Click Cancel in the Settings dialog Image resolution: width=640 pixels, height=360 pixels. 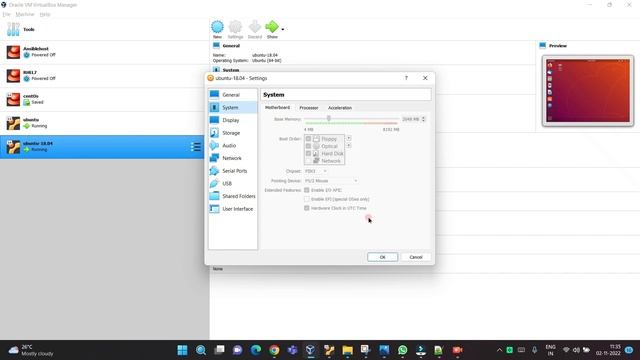click(416, 257)
